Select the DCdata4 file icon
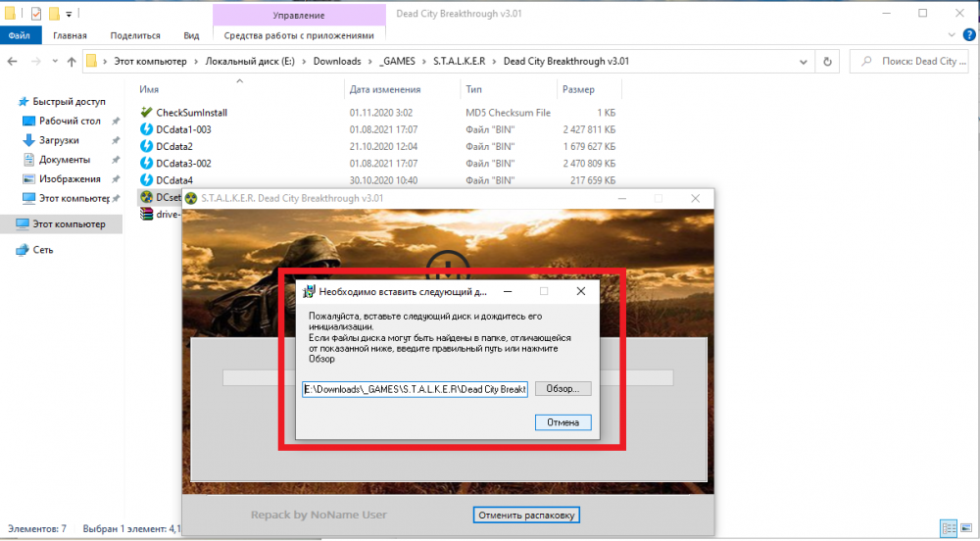The image size is (980, 541). point(146,180)
